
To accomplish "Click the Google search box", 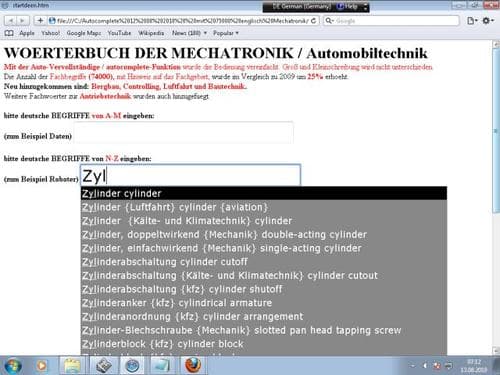I will tap(391, 21).
